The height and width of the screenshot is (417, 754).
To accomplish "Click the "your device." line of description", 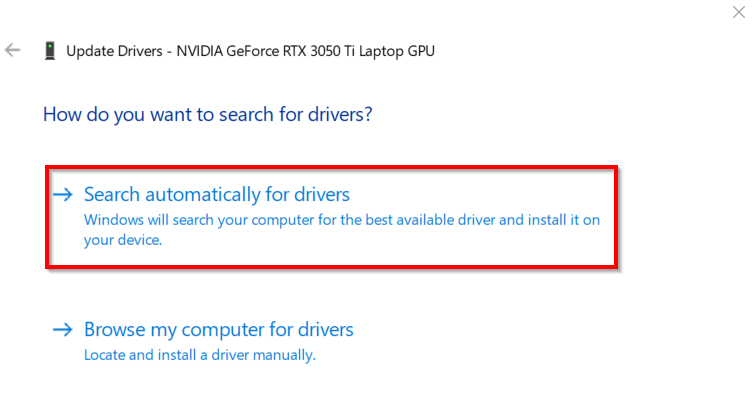I will [123, 240].
